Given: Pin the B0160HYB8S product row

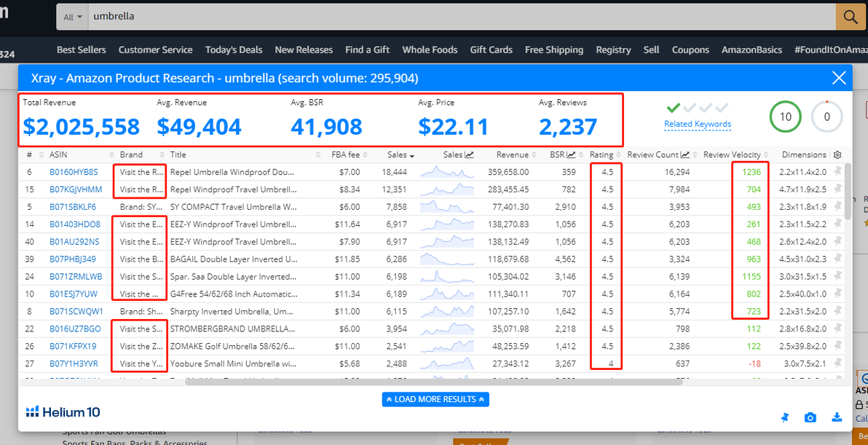Looking at the screenshot, I should [837, 172].
